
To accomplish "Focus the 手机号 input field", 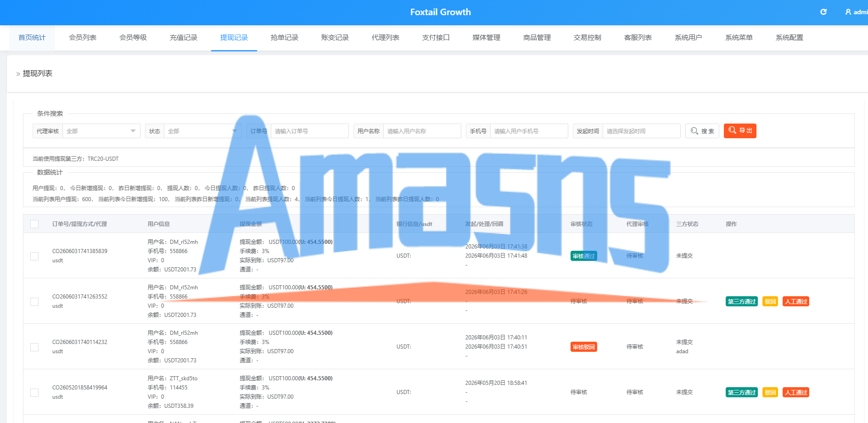I will pyautogui.click(x=529, y=131).
